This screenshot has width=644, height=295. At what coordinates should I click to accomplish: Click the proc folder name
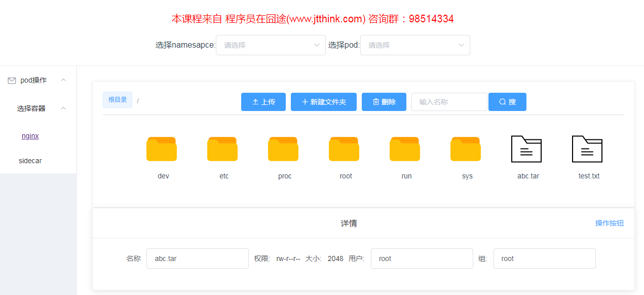click(285, 176)
